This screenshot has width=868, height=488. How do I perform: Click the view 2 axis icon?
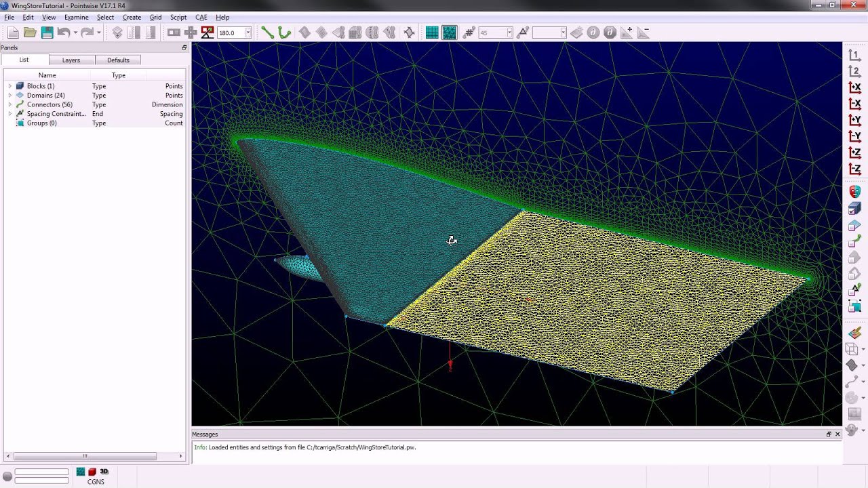(854, 71)
